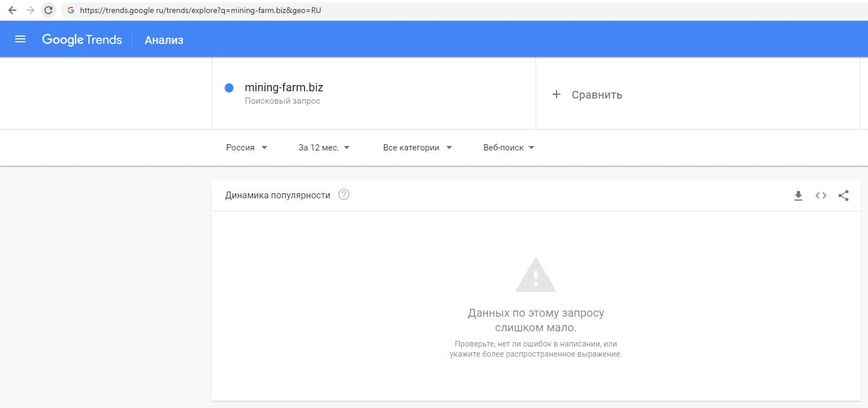Expand the Россия region dropdown
868x408 pixels.
247,148
